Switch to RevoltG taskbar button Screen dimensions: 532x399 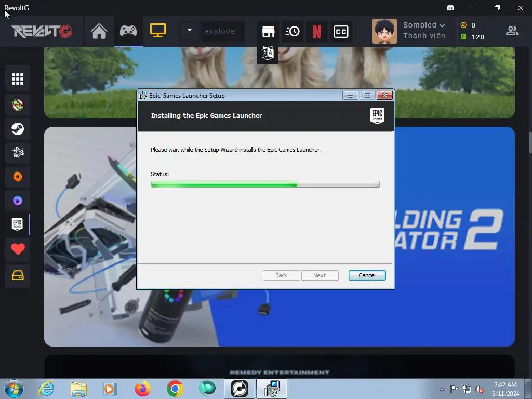(239, 389)
